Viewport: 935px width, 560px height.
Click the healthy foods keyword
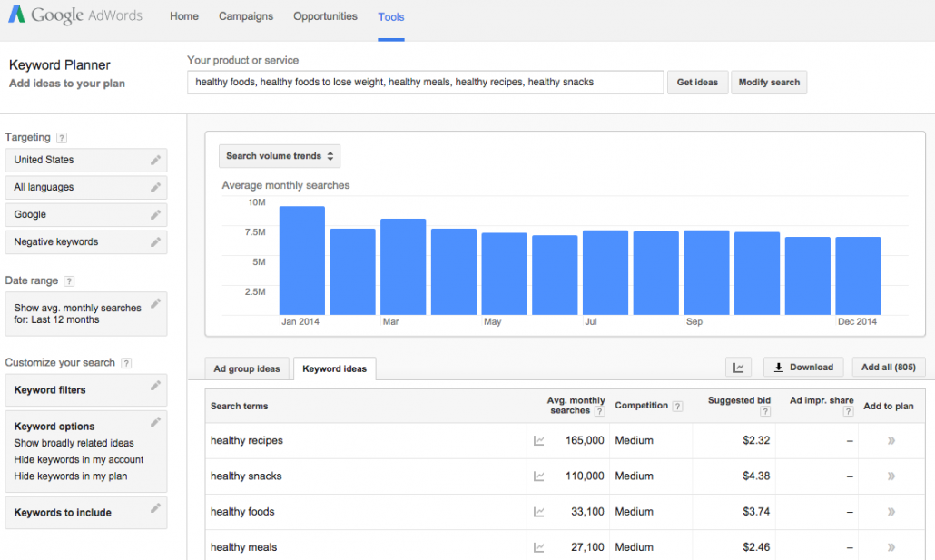(242, 512)
